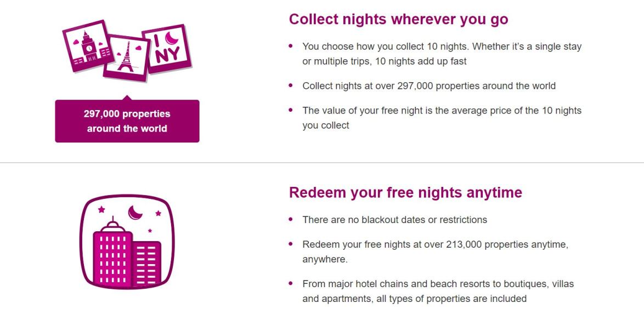Click the '297,000 properties around the world' banner
The image size is (644, 320).
click(127, 121)
